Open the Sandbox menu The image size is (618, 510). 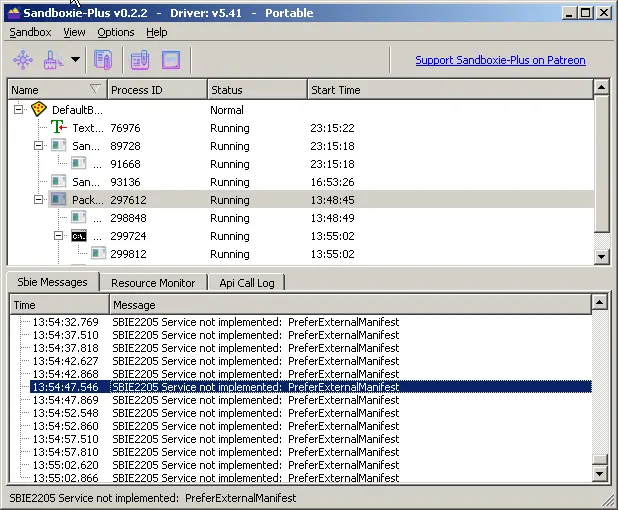click(30, 32)
